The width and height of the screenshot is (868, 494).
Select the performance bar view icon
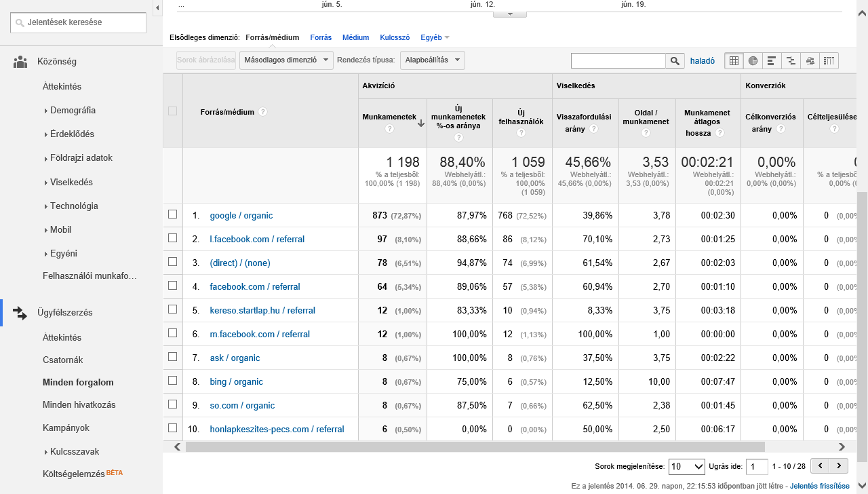click(772, 60)
